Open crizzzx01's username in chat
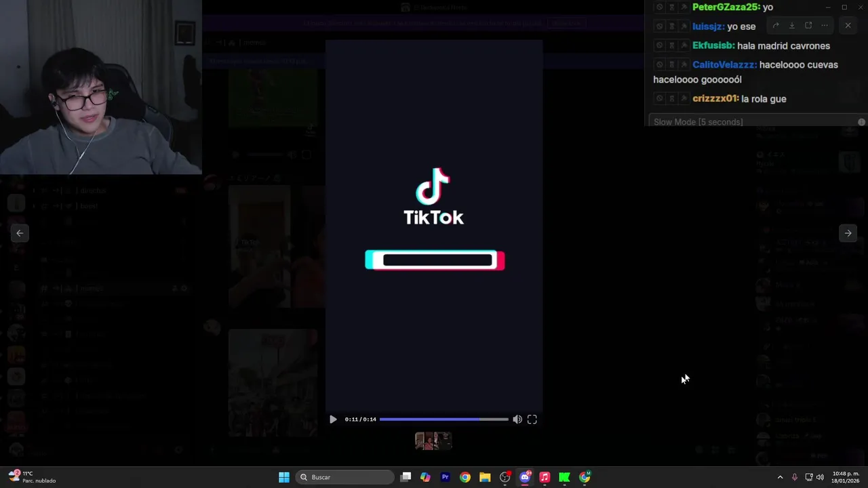 pos(715,98)
